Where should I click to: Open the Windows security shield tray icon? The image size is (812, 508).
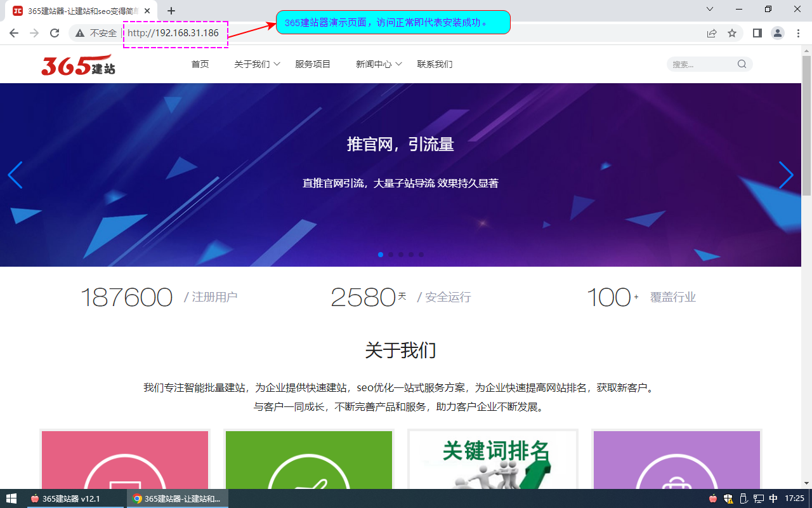(728, 498)
